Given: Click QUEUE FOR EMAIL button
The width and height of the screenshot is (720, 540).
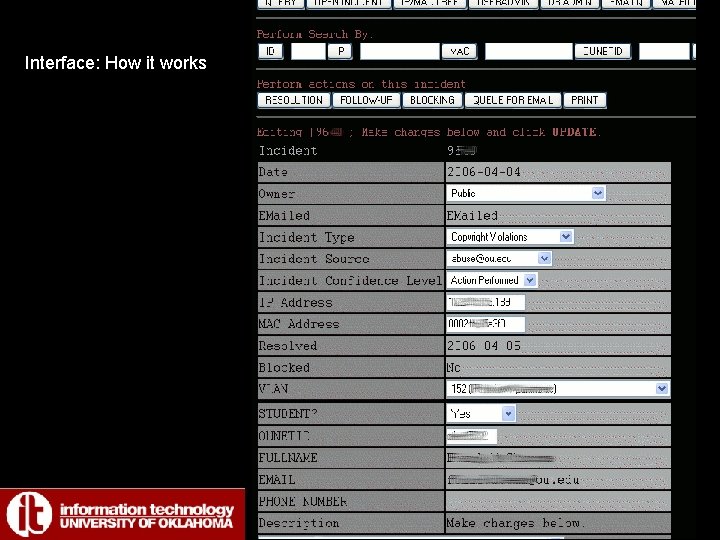Looking at the screenshot, I should (513, 100).
